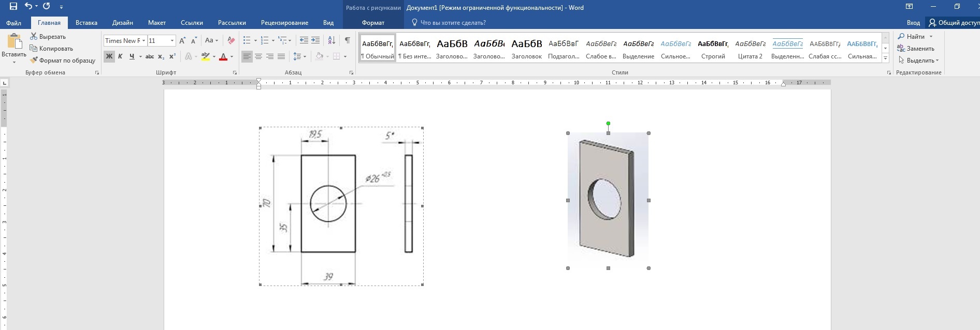Image resolution: width=980 pixels, height=330 pixels.
Task: Increase paragraph indent
Action: (315, 40)
